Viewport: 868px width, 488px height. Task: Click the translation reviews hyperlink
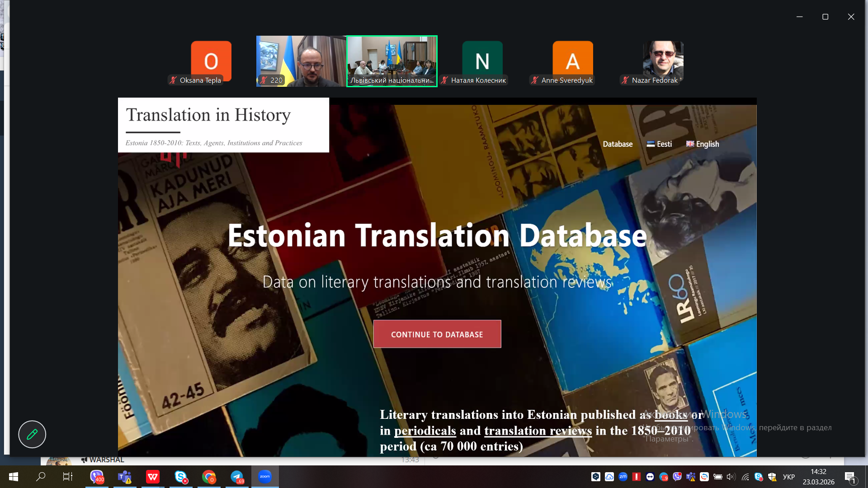tap(538, 431)
